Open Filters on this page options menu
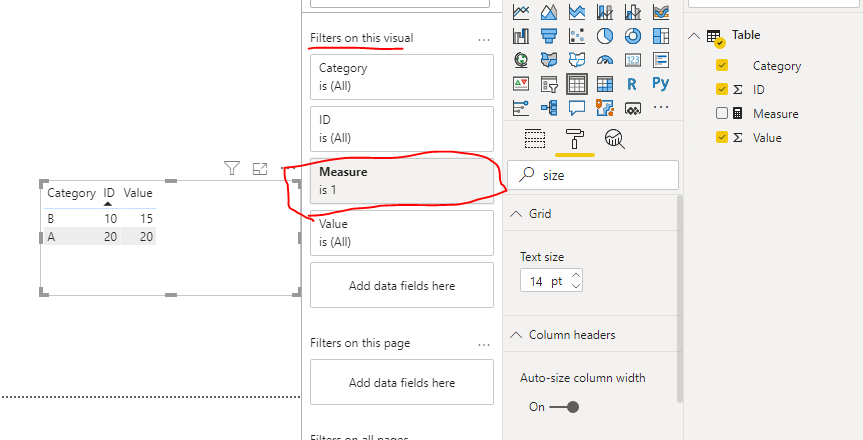 tap(484, 344)
